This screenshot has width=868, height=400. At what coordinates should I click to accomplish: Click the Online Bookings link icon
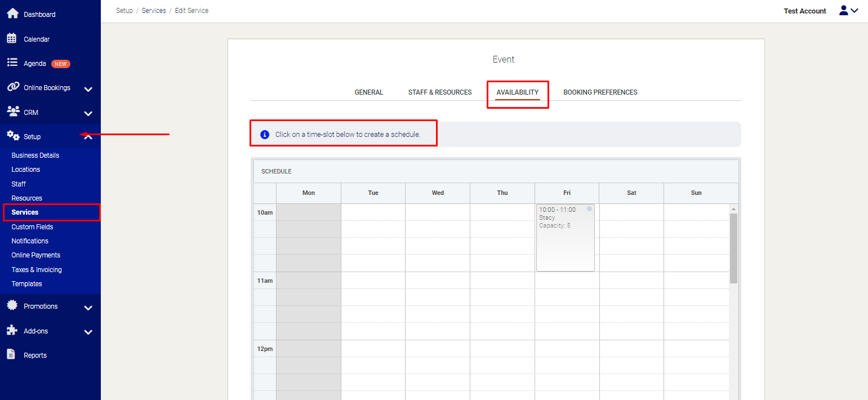pyautogui.click(x=12, y=87)
